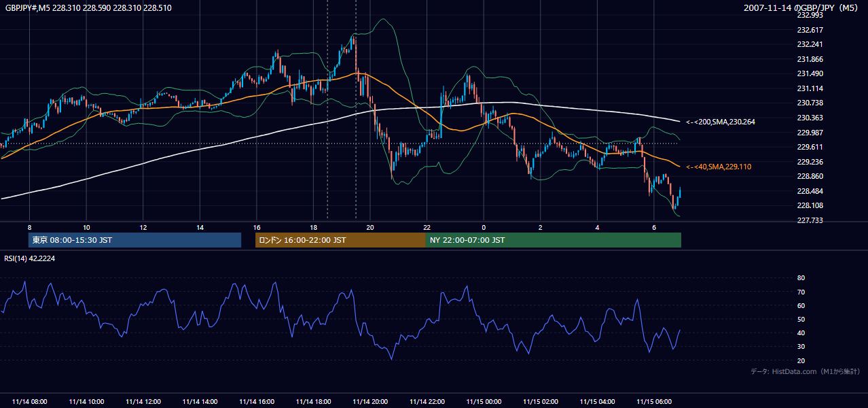This screenshot has height=408, width=868.
Task: Click the RSI(14) 42.2224 indicator label
Action: [31, 258]
